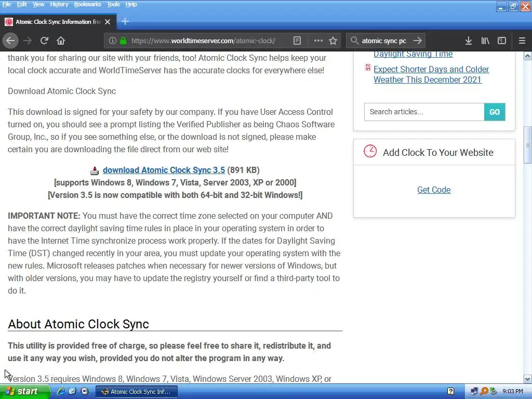Toggle the sidebar view
This screenshot has height=399, width=532.
click(x=502, y=41)
